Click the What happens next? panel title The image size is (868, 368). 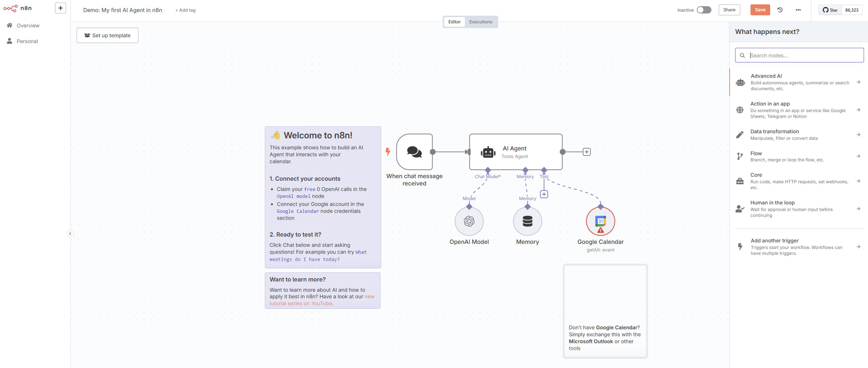pos(767,32)
